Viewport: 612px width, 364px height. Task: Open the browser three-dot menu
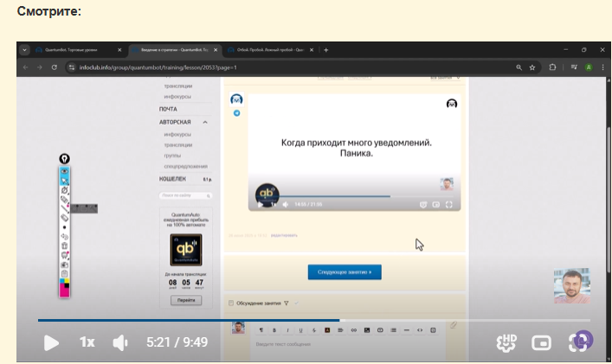pyautogui.click(x=603, y=67)
